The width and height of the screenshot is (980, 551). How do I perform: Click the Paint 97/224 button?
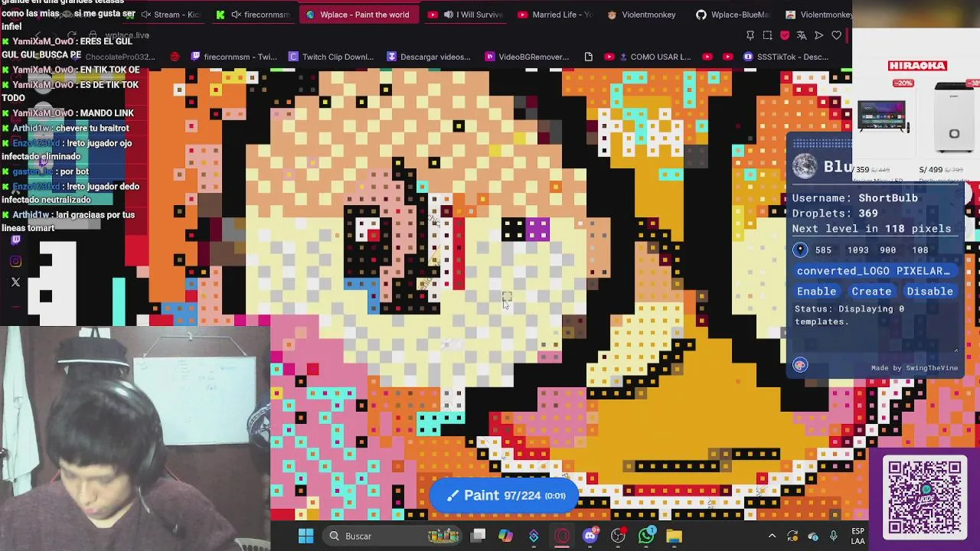tap(505, 495)
